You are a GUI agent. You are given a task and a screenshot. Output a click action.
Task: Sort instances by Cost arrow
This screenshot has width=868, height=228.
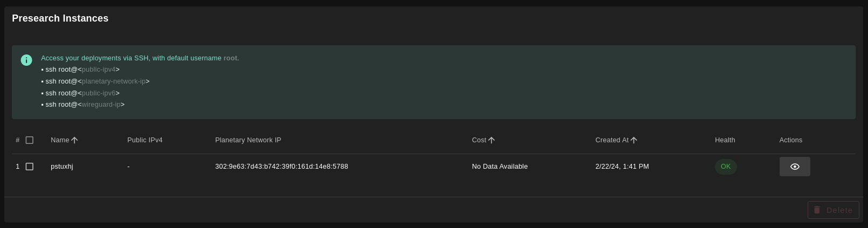(491, 140)
